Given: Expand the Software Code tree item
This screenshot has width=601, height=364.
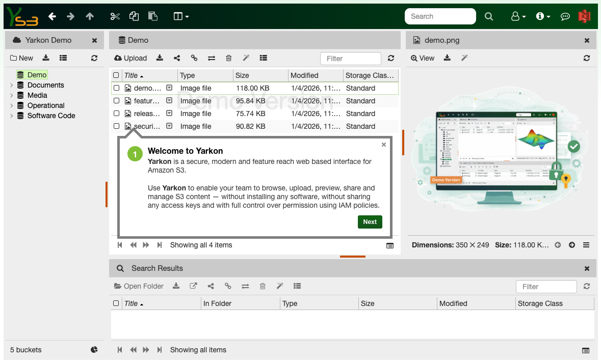Looking at the screenshot, I should (x=12, y=116).
